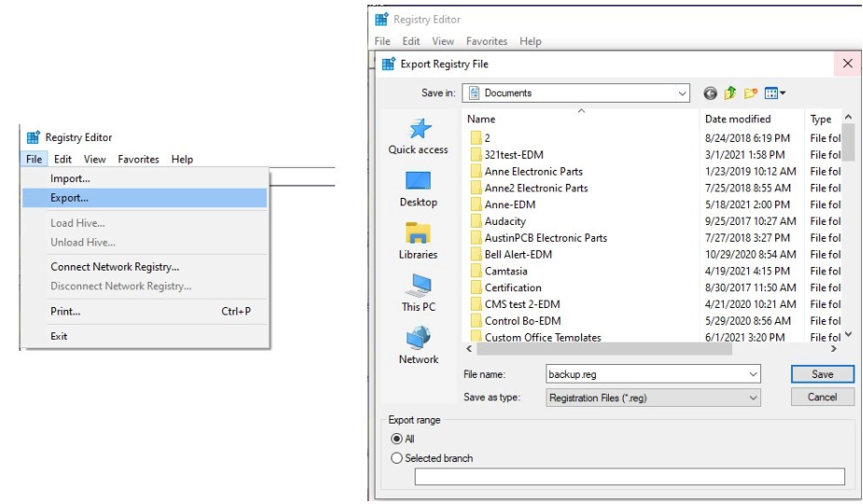Open the Audacity folder in the list

(505, 221)
